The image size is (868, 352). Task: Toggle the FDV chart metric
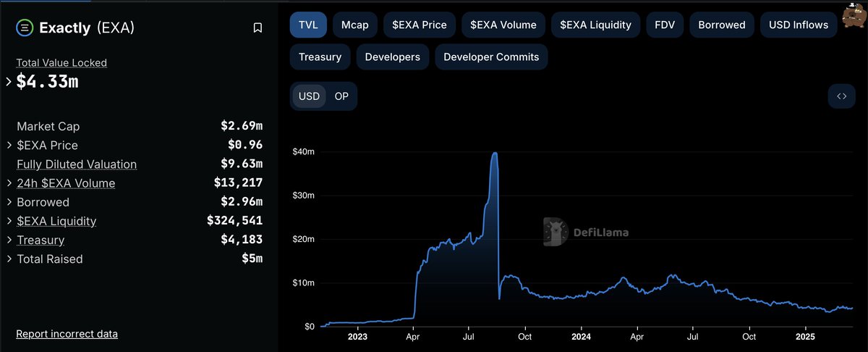(x=664, y=25)
